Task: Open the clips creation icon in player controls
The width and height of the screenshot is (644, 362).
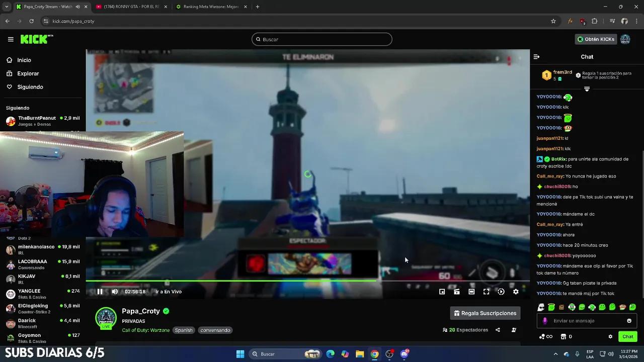Action: click(457, 292)
